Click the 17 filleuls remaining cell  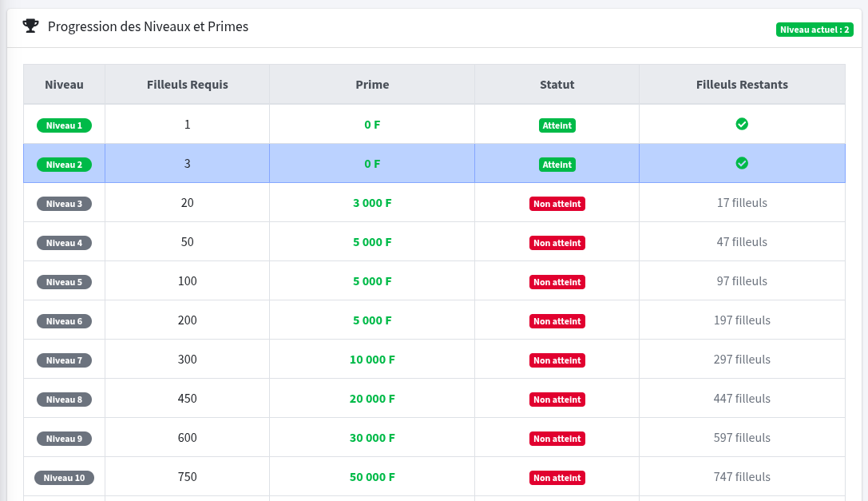742,203
